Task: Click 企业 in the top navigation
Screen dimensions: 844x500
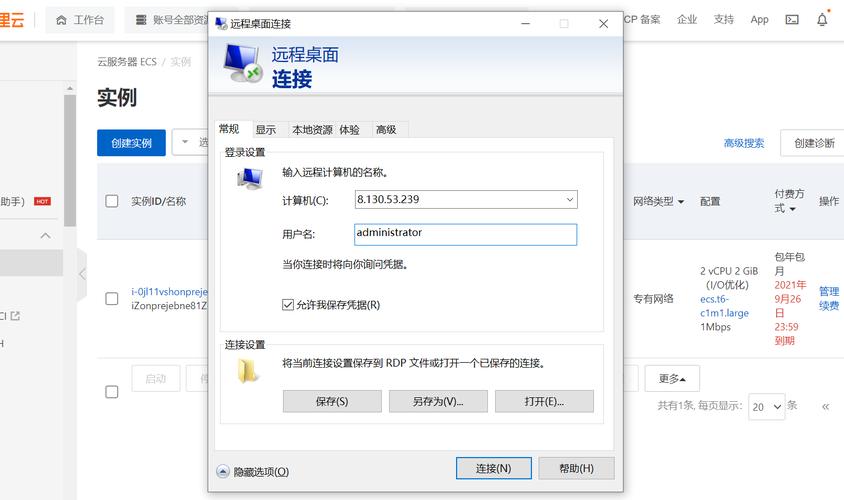Action: click(x=687, y=20)
